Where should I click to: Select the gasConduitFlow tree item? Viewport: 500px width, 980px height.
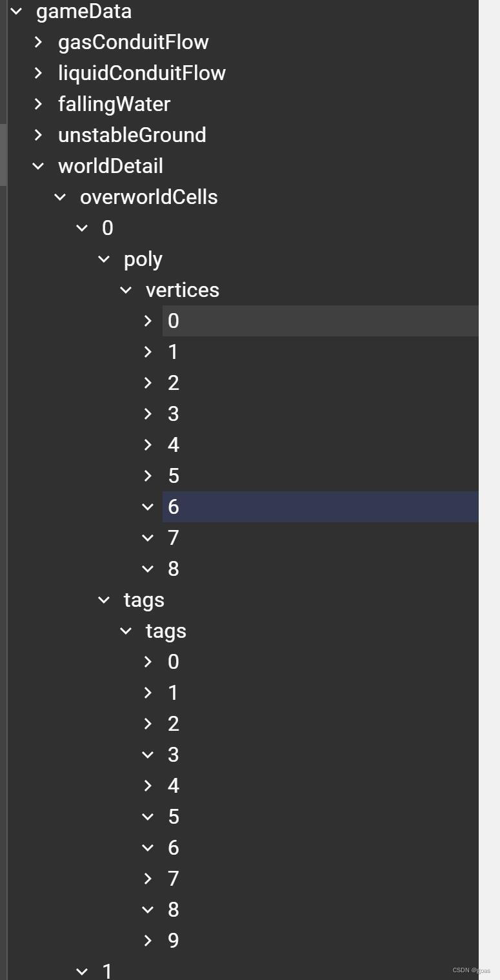pyautogui.click(x=133, y=42)
